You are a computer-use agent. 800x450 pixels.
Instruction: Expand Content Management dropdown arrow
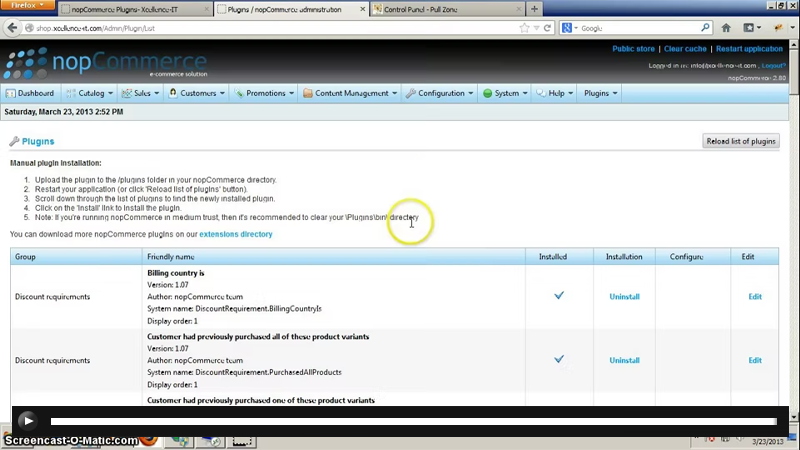point(394,93)
